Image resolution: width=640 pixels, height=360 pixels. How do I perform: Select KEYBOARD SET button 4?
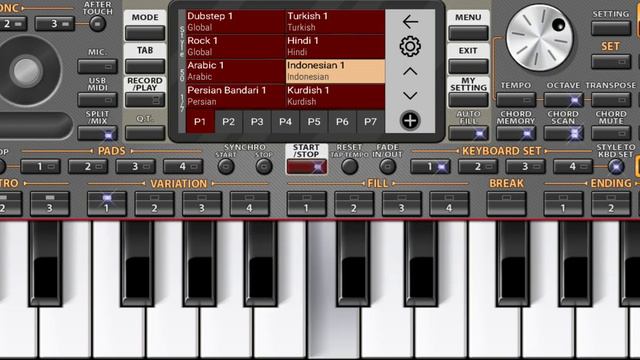tap(573, 167)
